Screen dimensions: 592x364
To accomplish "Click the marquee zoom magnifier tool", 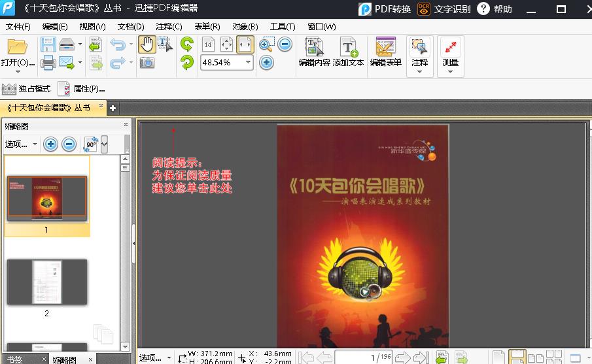I will tap(266, 44).
